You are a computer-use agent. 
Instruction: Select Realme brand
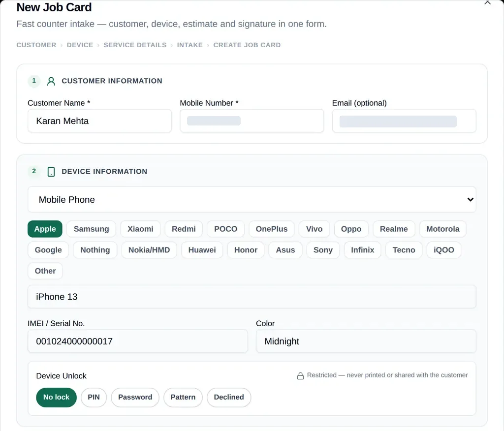pyautogui.click(x=394, y=229)
